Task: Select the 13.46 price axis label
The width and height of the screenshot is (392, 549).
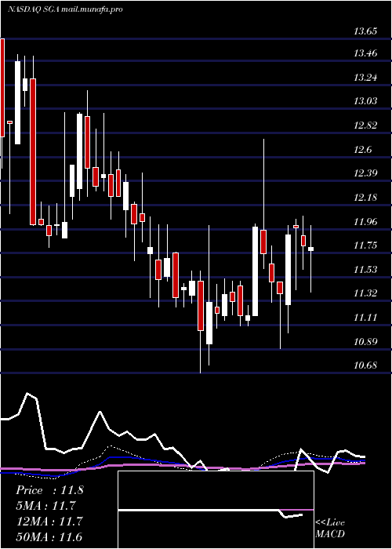Action: point(365,53)
